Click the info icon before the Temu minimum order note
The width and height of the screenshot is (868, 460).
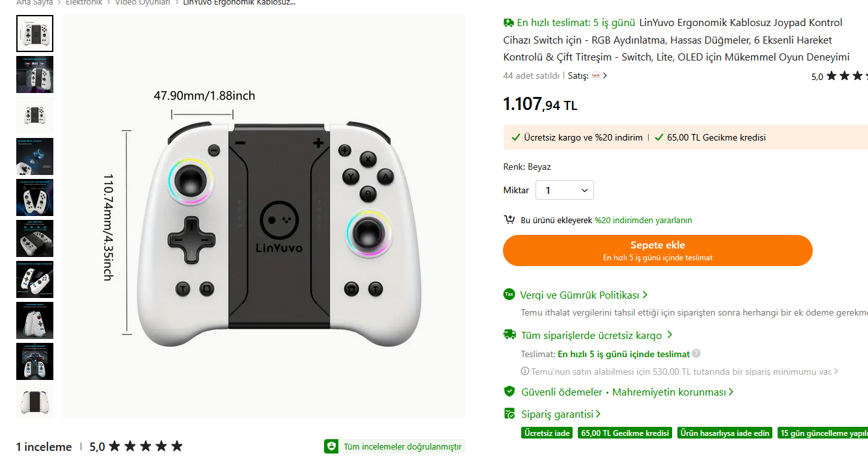tap(525, 372)
